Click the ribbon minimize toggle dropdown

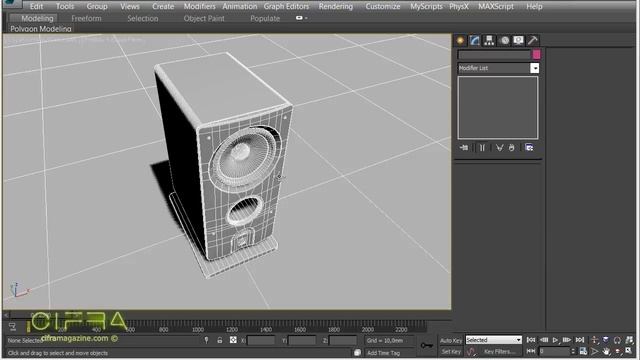(x=301, y=18)
